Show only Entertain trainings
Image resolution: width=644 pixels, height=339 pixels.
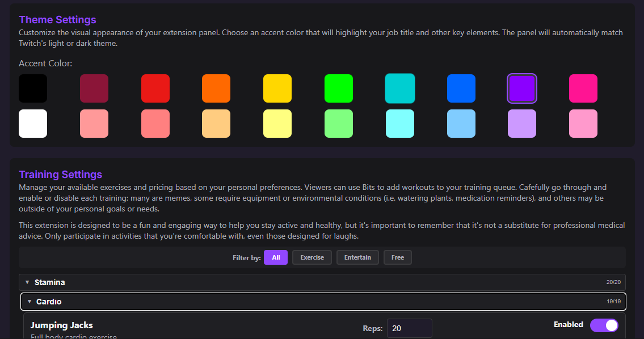(357, 257)
